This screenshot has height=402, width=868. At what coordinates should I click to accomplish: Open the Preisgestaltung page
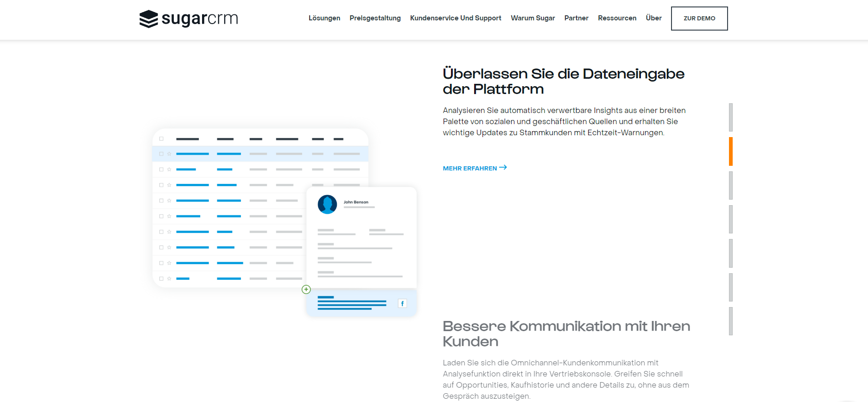[375, 18]
